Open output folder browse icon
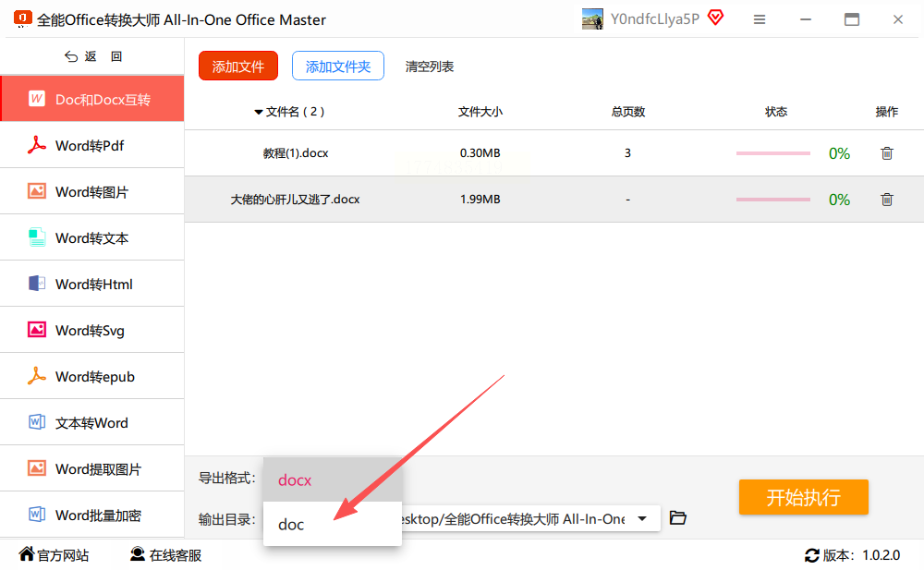This screenshot has height=570, width=924. pos(678,518)
